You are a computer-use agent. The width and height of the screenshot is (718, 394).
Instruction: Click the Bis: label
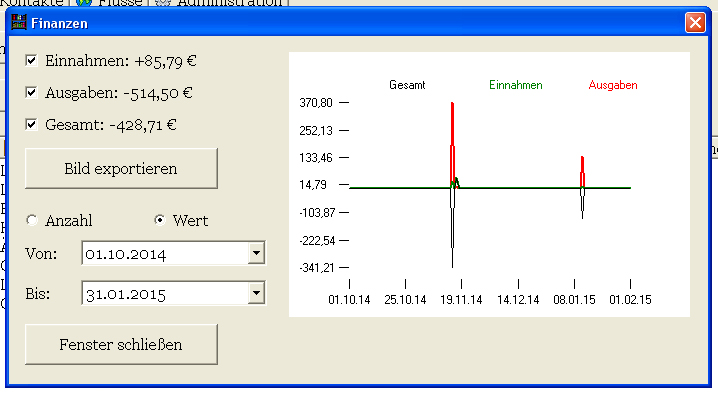pyautogui.click(x=38, y=293)
